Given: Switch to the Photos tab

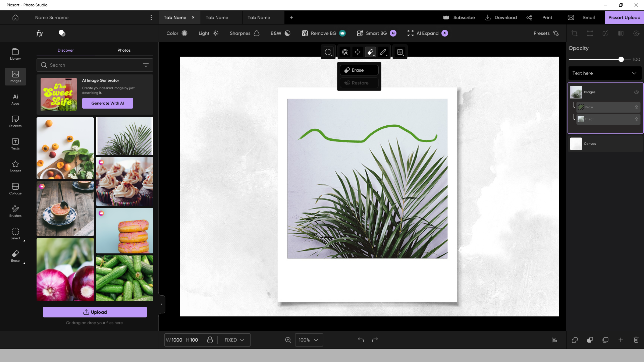Looking at the screenshot, I should coord(124,50).
